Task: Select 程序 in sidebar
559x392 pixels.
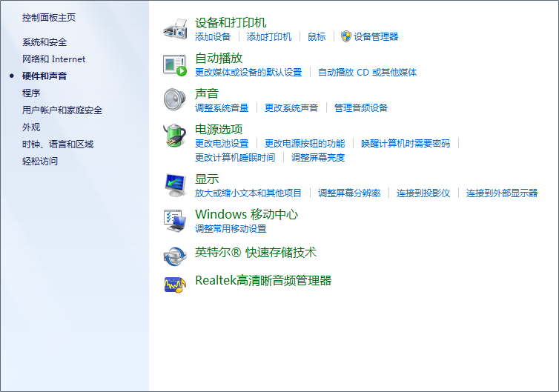Action: point(31,93)
